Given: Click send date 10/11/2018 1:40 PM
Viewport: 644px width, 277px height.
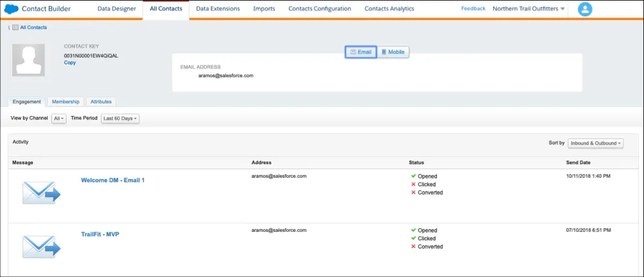Looking at the screenshot, I should pyautogui.click(x=589, y=176).
